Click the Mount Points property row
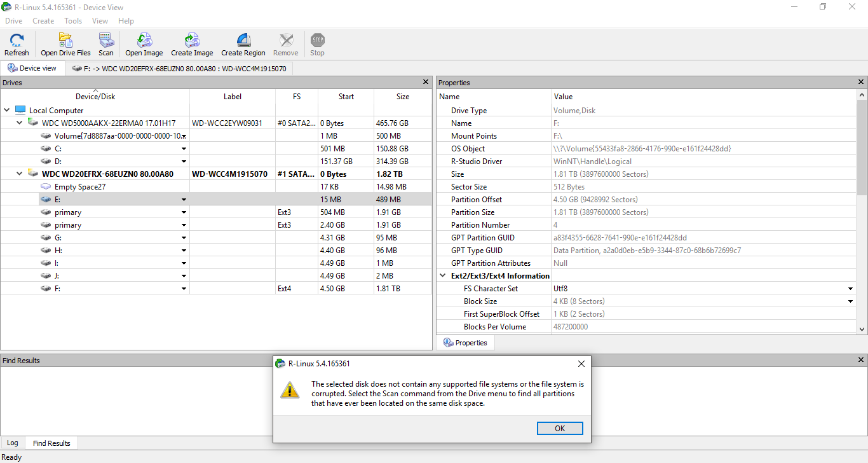868x463 pixels. click(x=647, y=135)
